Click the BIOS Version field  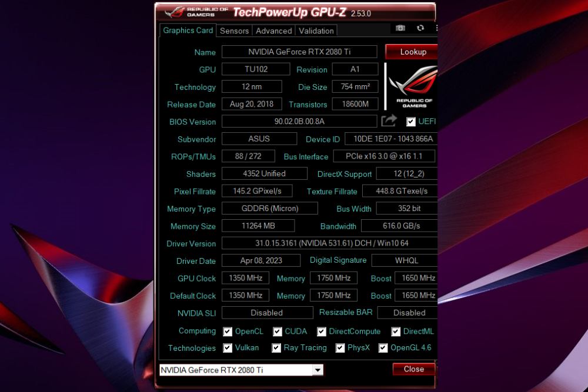point(299,122)
